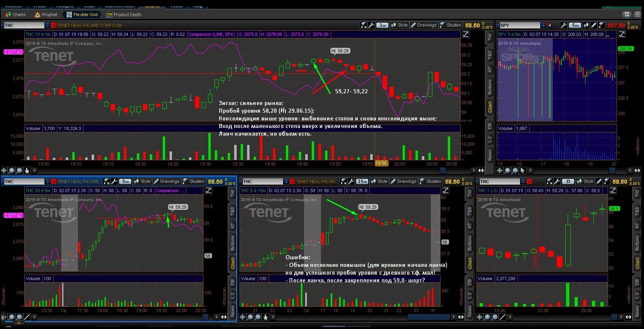
Task: Open symbol dropdown on THC 5m chart
Action: [48, 181]
